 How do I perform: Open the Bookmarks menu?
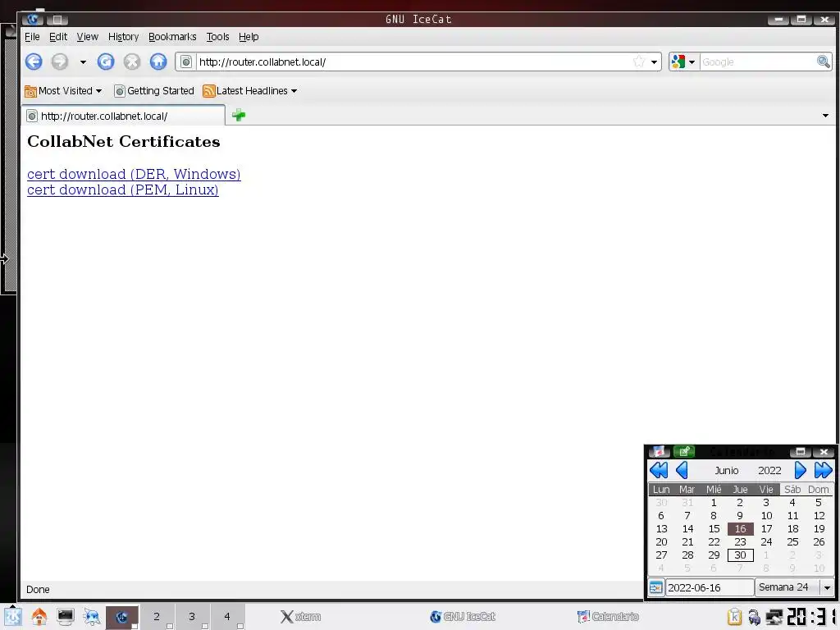pos(172,37)
